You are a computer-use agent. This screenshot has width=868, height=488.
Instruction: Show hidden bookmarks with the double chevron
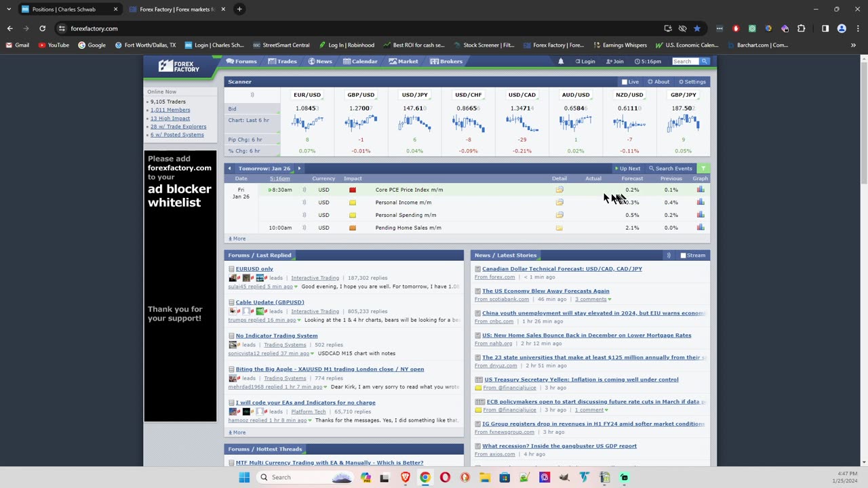coord(853,45)
